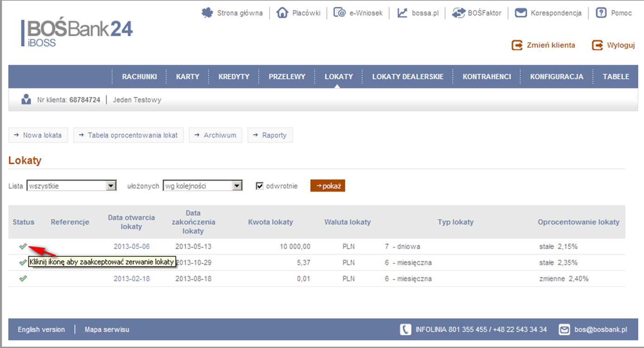Screen dimensions: 644x348
Task: Open the KREDYTY menu
Action: (234, 77)
